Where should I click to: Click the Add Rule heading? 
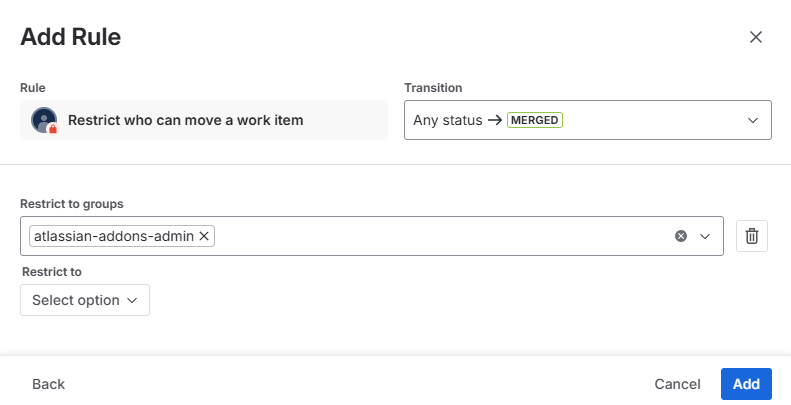pyautogui.click(x=70, y=38)
